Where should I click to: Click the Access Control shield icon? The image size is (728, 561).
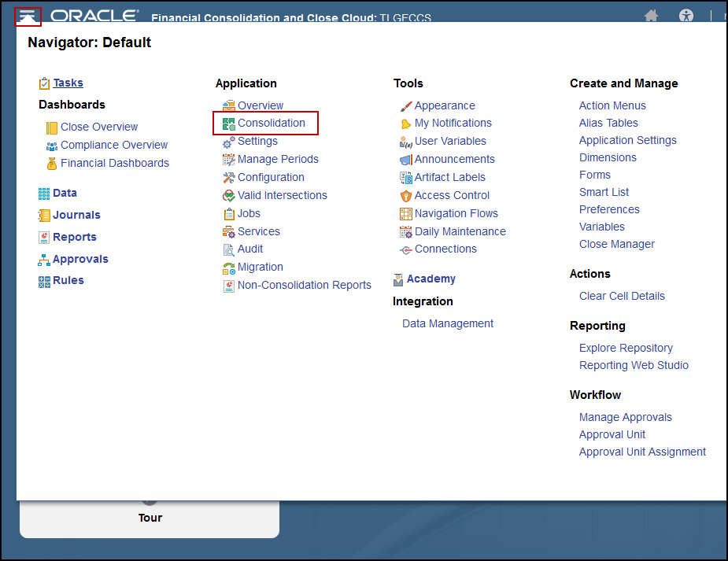click(406, 196)
